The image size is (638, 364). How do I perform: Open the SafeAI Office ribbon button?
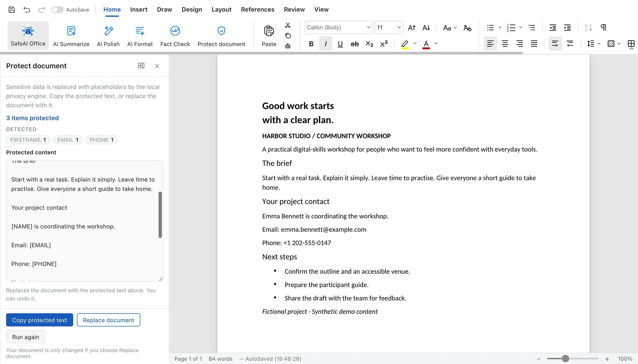coord(28,35)
